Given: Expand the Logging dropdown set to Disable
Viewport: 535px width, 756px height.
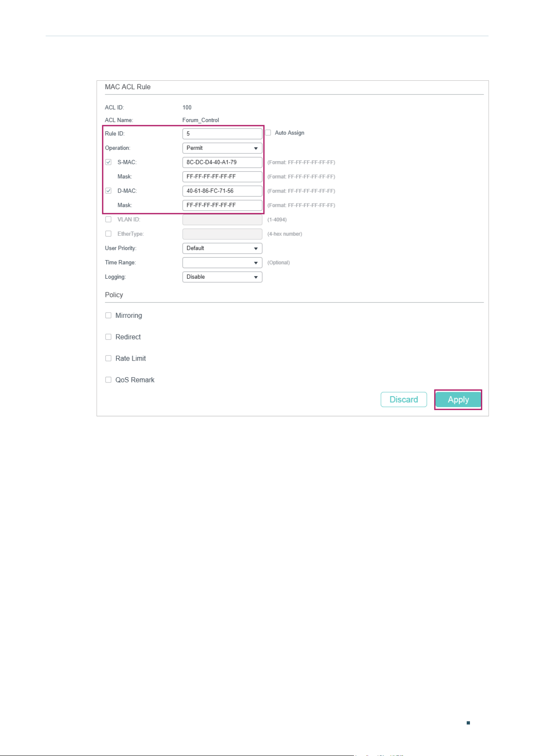Looking at the screenshot, I should click(222, 277).
